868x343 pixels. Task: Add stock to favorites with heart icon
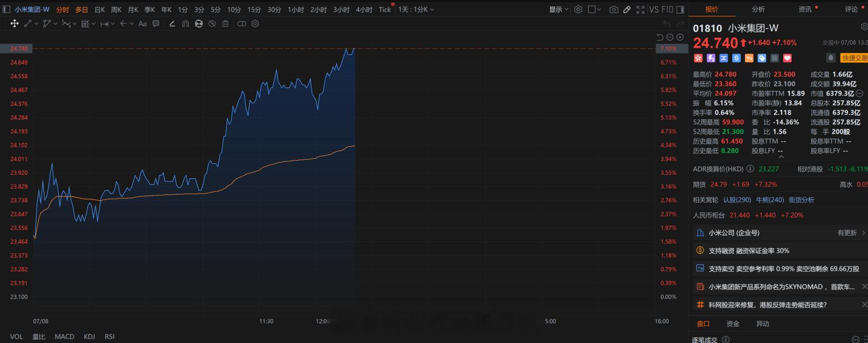pos(787,58)
